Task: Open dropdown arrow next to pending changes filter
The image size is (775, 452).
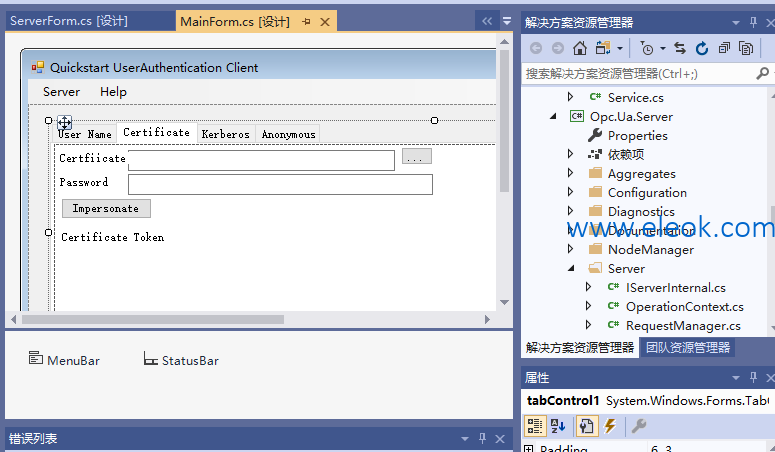Action: [663, 48]
